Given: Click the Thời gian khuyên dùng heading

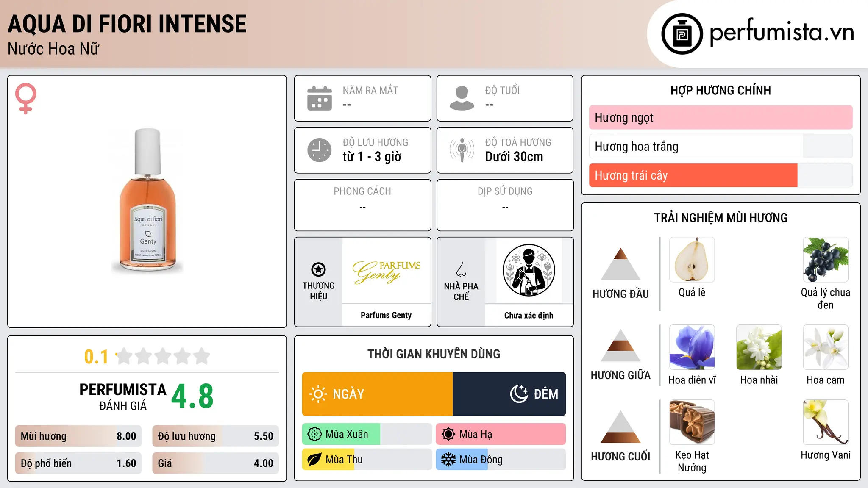Looking at the screenshot, I should (x=434, y=354).
